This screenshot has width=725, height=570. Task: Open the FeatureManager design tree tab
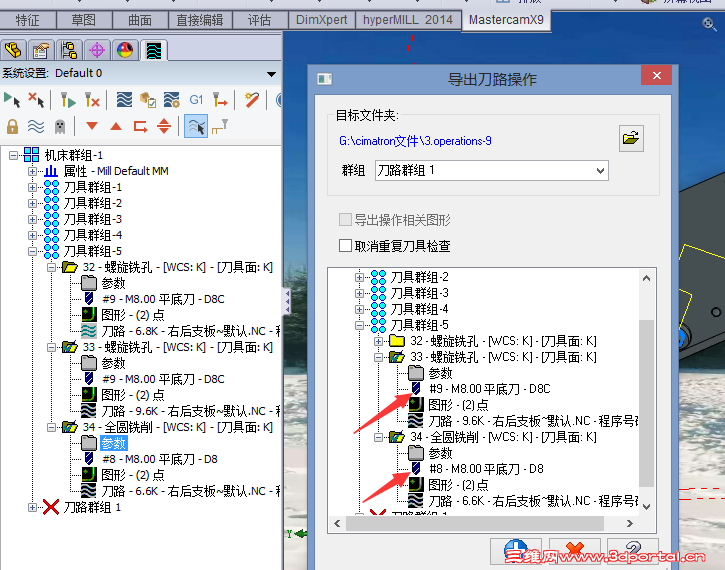(13, 50)
